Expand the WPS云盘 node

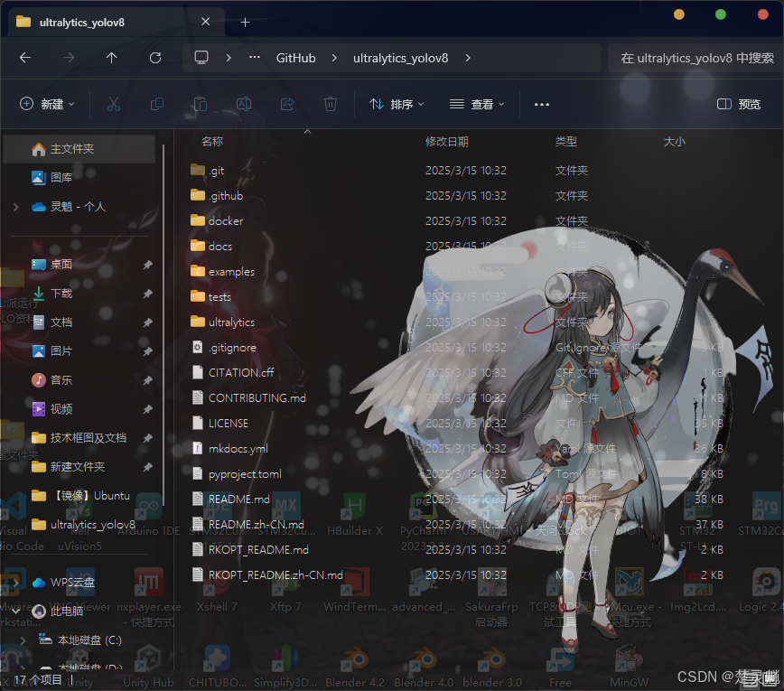click(x=16, y=583)
